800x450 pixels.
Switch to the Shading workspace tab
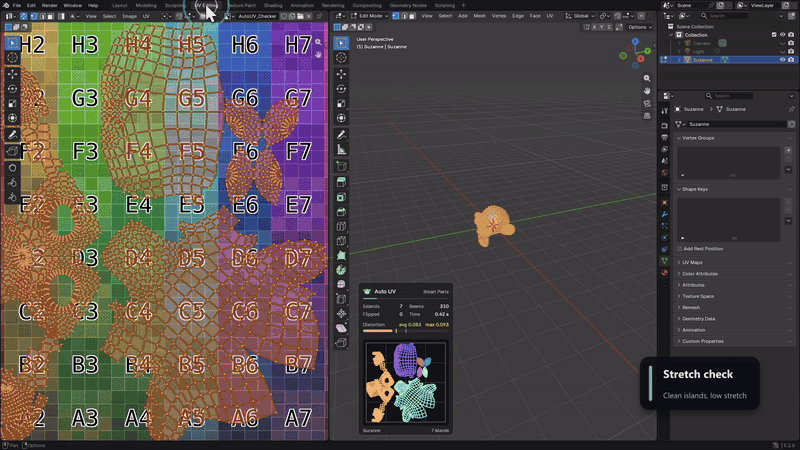click(273, 5)
